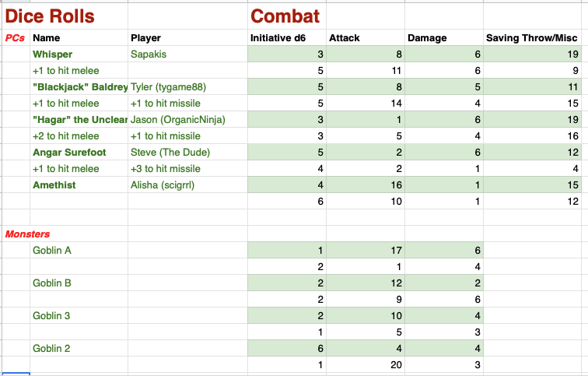
Task: Click the "Dice Rolls" title cell
Action: (x=50, y=16)
